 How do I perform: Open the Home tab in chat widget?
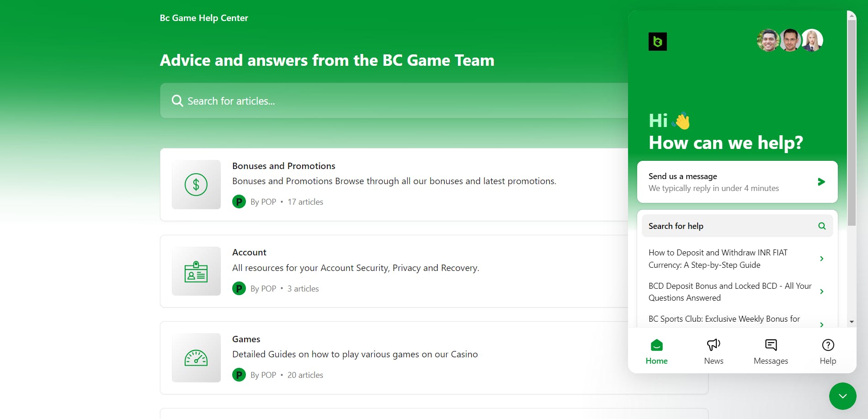(656, 351)
